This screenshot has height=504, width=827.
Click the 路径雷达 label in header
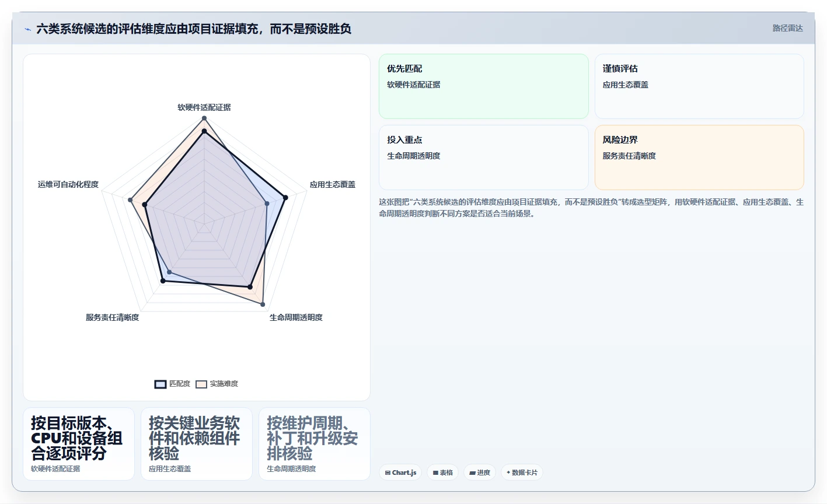pos(787,28)
